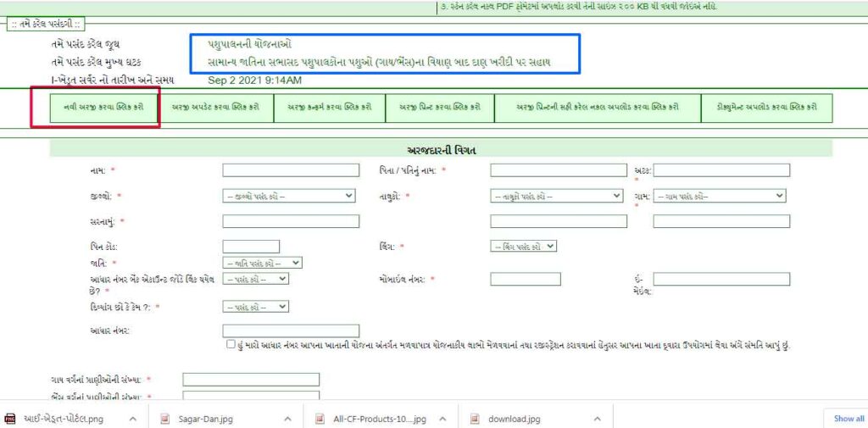The height and width of the screenshot is (428, 868).
Task: Click the address field below taluka dropdown
Action: (559, 221)
